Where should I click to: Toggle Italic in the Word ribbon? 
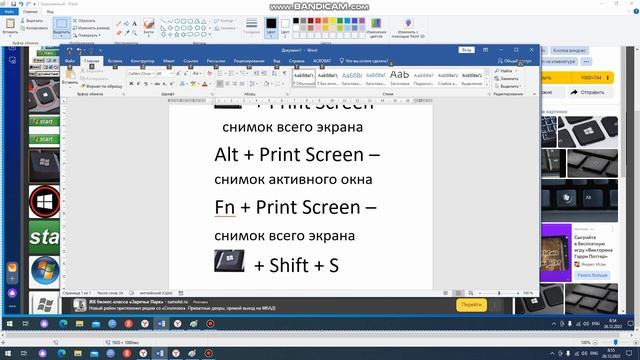(x=138, y=84)
